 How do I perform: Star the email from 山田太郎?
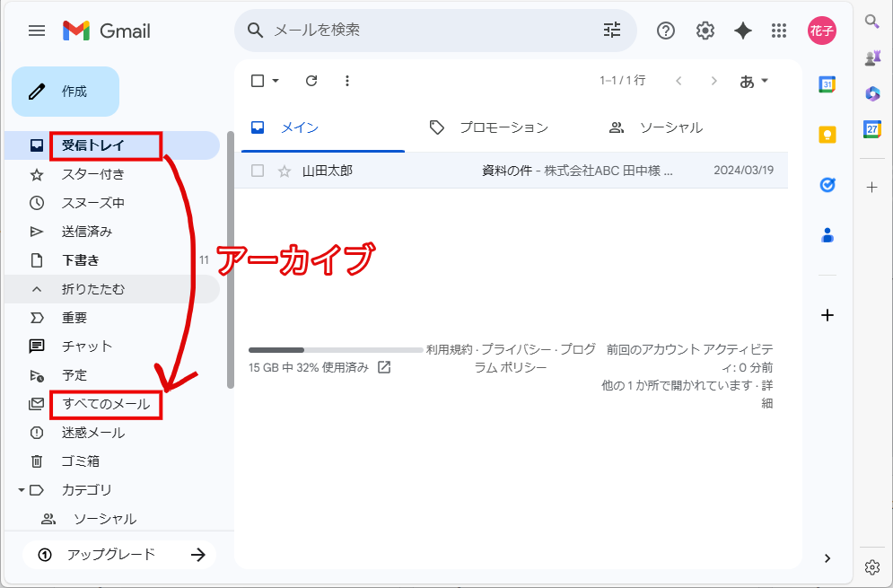coord(285,170)
